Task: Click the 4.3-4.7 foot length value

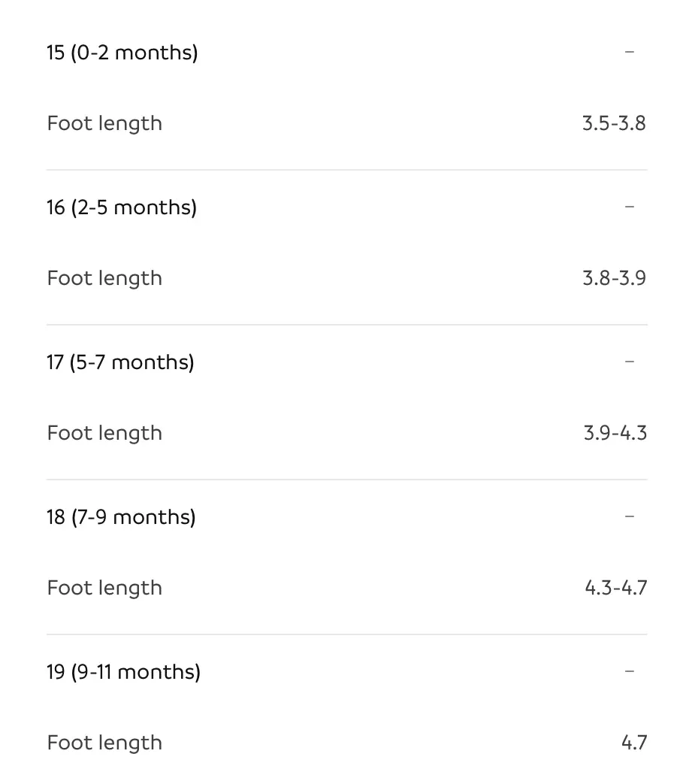Action: [x=616, y=588]
